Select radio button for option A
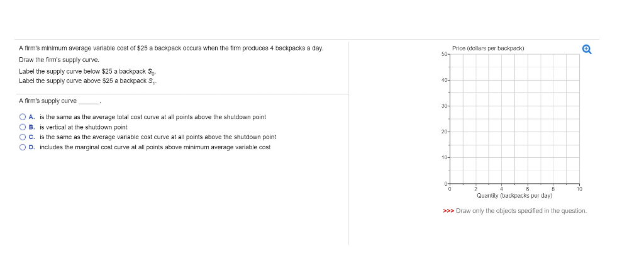This screenshot has width=644, height=253. (x=23, y=116)
